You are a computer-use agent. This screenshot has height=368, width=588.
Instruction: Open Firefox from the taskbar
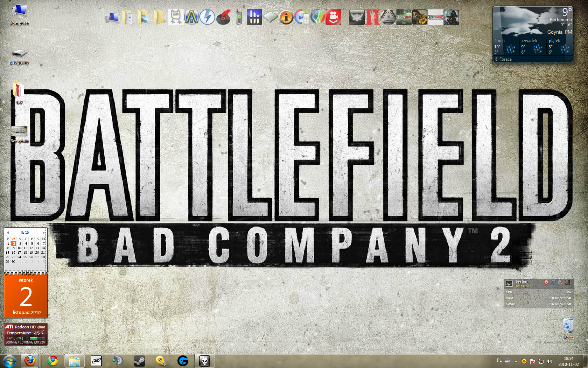point(30,361)
